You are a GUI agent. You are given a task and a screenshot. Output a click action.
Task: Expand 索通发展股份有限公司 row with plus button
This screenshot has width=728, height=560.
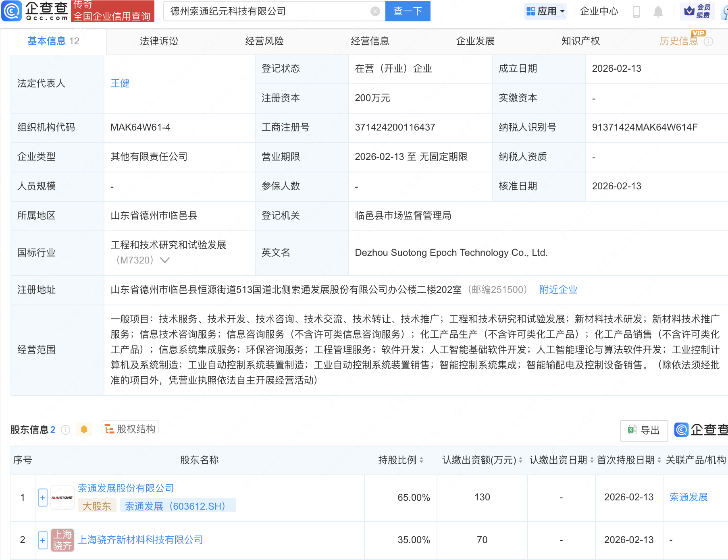click(x=42, y=498)
